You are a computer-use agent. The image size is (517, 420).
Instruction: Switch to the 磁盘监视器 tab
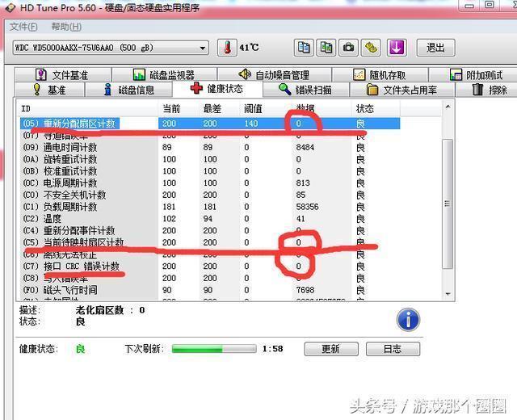coord(164,75)
